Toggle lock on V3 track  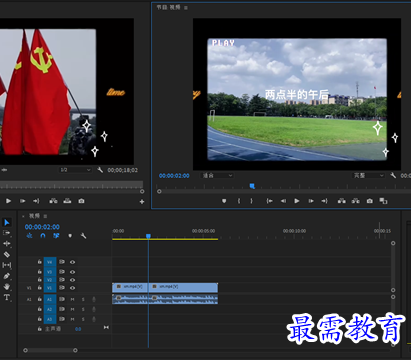[x=39, y=272]
